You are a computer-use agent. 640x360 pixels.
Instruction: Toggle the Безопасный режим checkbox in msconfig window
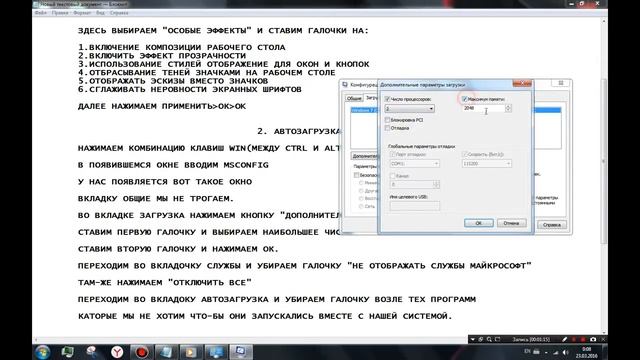[x=356, y=175]
